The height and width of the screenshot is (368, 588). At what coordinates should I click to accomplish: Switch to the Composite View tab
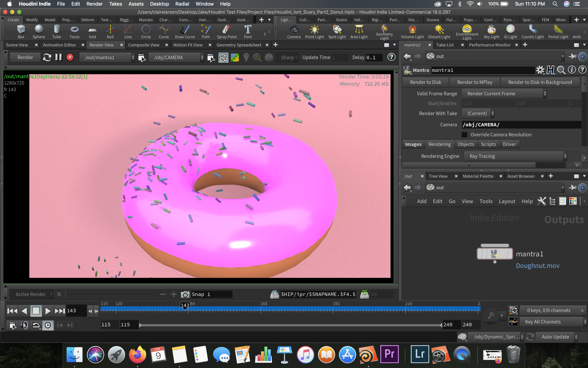pos(144,45)
